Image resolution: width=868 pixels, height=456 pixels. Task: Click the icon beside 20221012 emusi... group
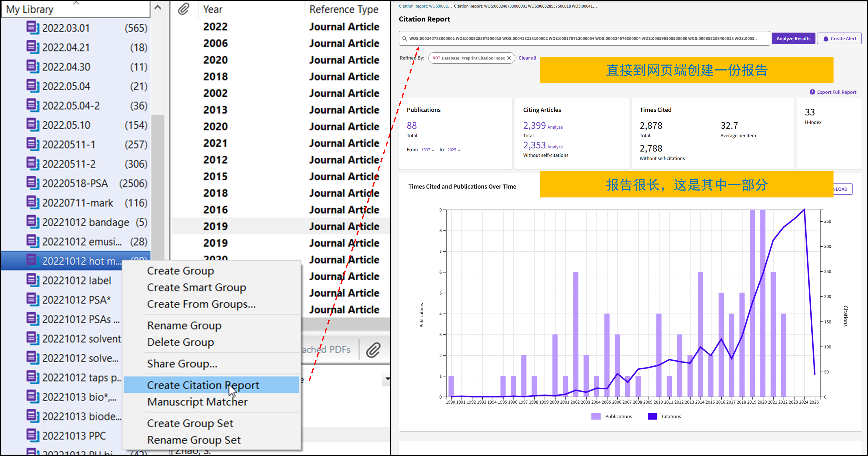33,241
